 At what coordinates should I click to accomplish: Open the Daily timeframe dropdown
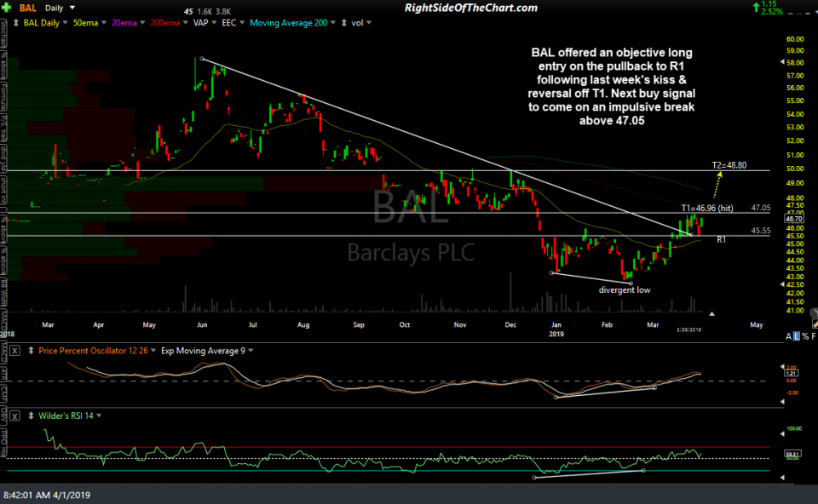[x=53, y=7]
